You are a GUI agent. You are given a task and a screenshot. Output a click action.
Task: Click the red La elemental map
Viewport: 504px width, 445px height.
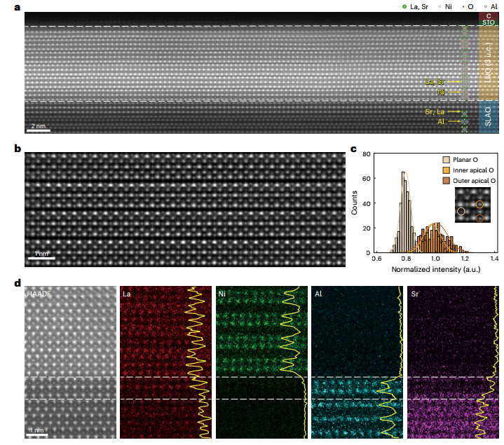click(x=165, y=362)
